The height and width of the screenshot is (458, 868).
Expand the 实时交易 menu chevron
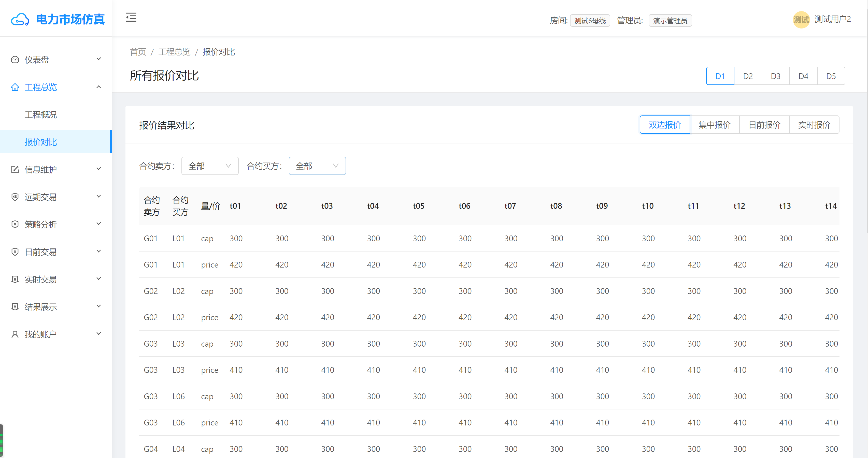(x=99, y=279)
